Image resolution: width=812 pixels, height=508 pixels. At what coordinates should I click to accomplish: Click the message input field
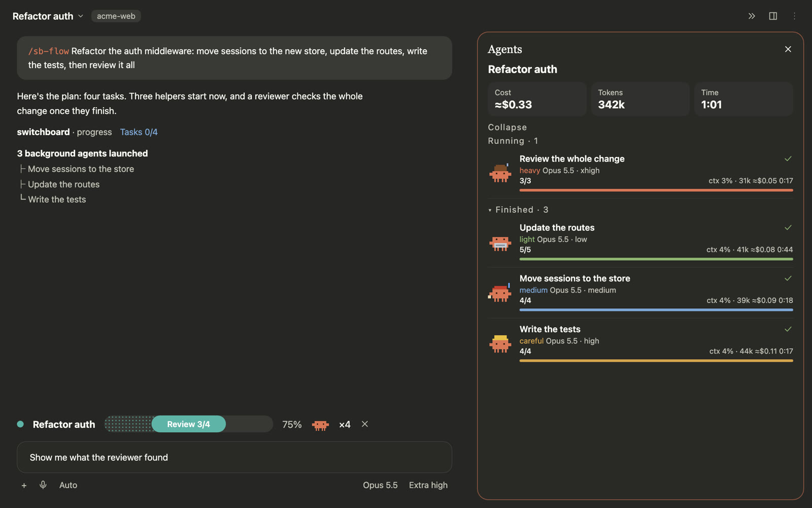click(234, 457)
